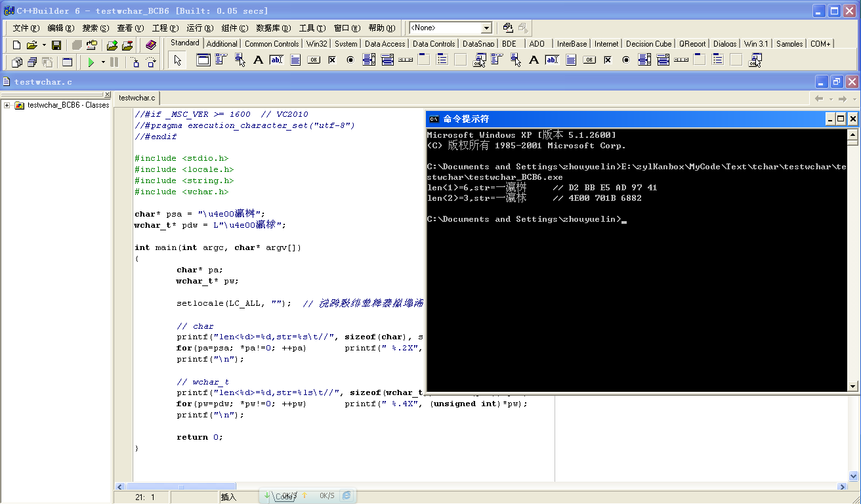
Task: Click the Pause toolbar icon
Action: (114, 62)
